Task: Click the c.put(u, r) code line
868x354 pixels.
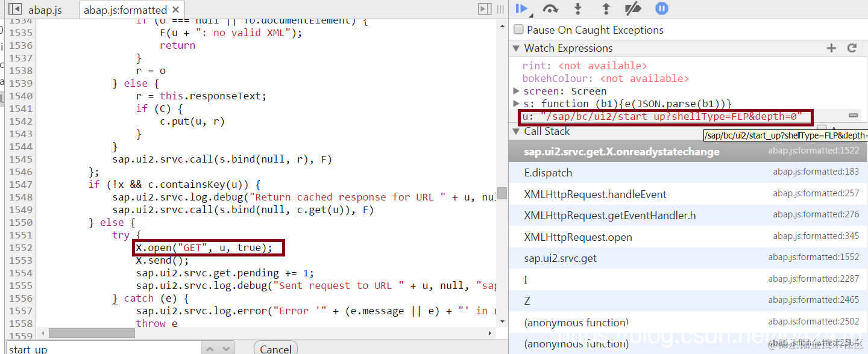Action: click(192, 121)
